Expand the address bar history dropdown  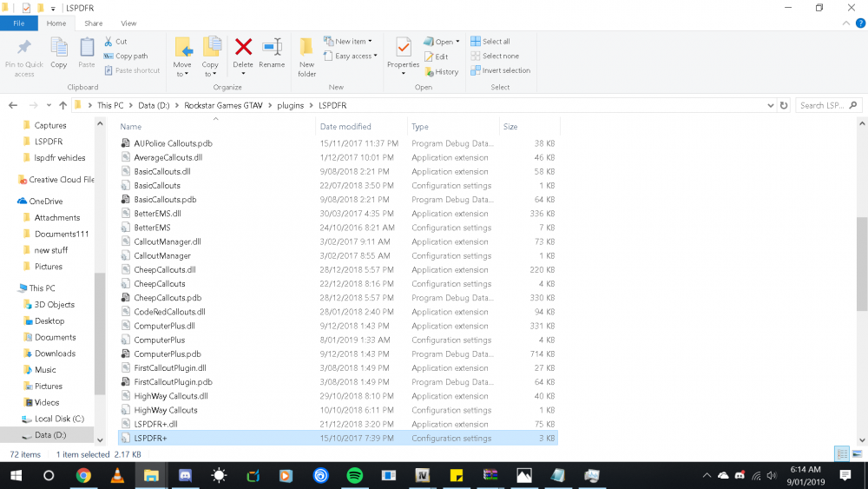click(770, 105)
